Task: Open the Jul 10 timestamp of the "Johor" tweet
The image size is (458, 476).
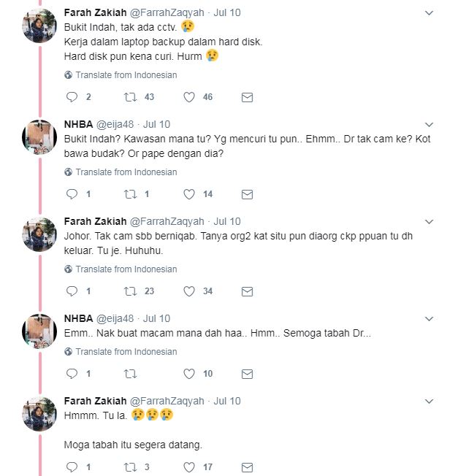Action: (x=227, y=221)
